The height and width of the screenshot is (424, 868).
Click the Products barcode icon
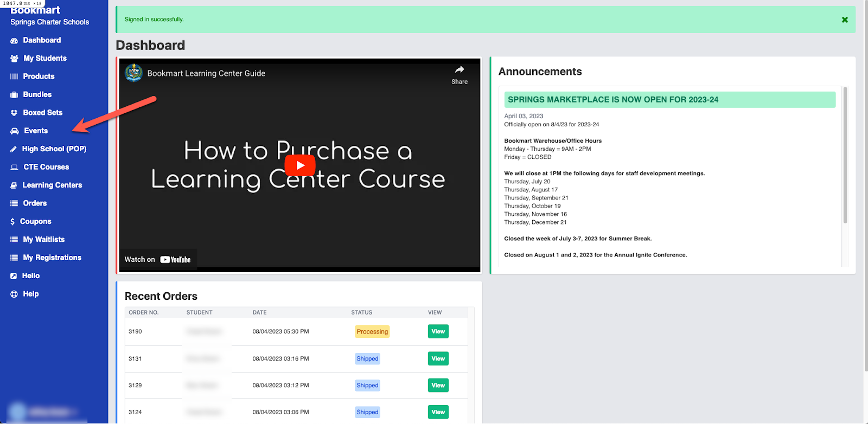pos(14,76)
